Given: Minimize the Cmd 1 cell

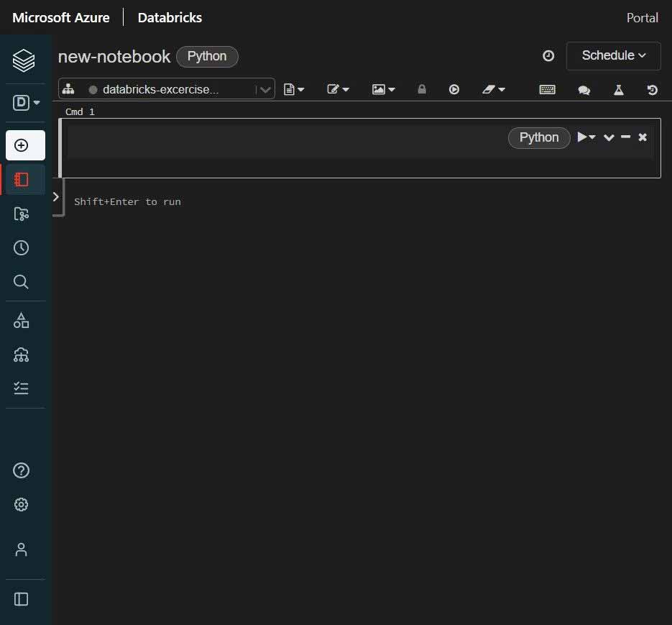Looking at the screenshot, I should [x=625, y=137].
